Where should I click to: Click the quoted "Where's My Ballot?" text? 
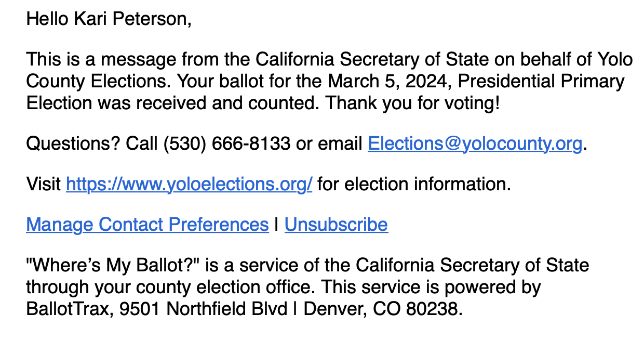(x=114, y=265)
